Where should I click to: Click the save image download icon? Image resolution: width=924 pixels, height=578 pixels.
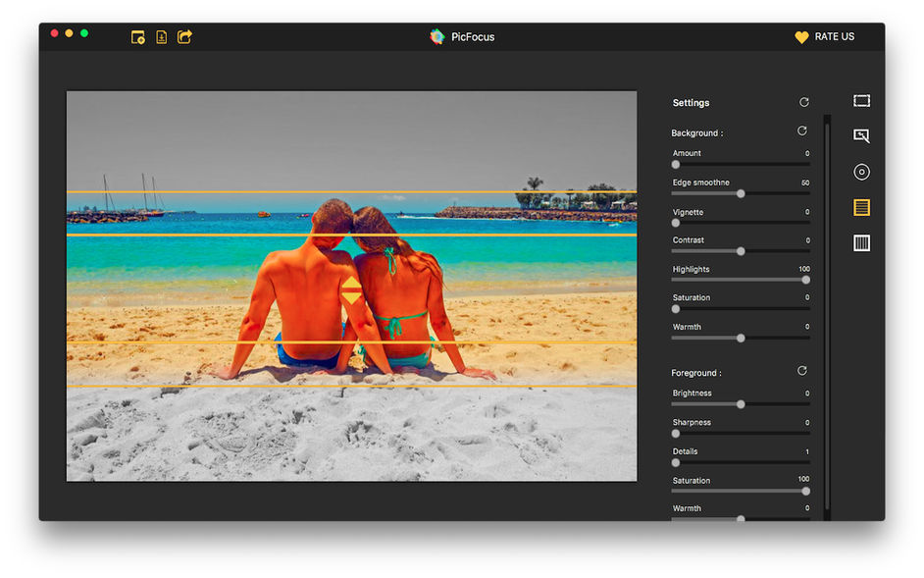pyautogui.click(x=162, y=37)
